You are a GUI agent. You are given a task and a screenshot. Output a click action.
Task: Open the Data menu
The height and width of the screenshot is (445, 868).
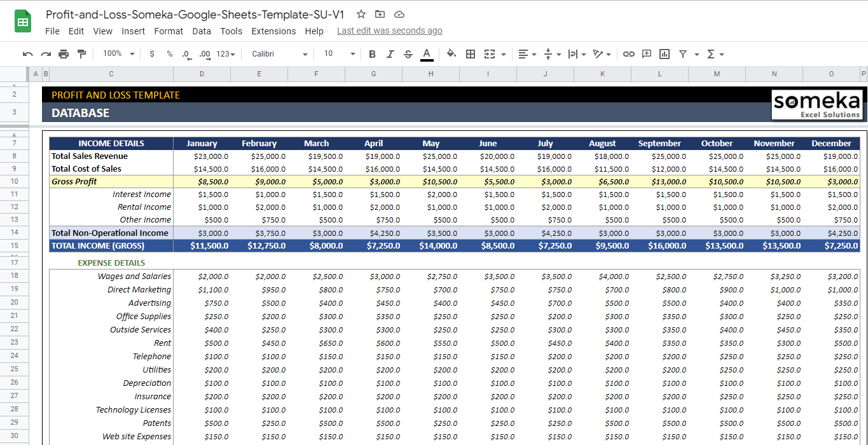point(202,31)
